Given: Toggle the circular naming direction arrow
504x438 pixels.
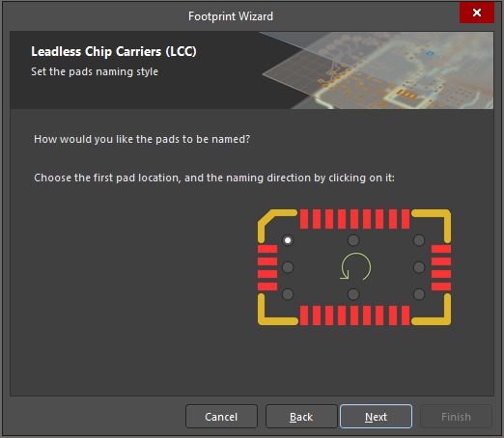Looking at the screenshot, I should coord(355,267).
